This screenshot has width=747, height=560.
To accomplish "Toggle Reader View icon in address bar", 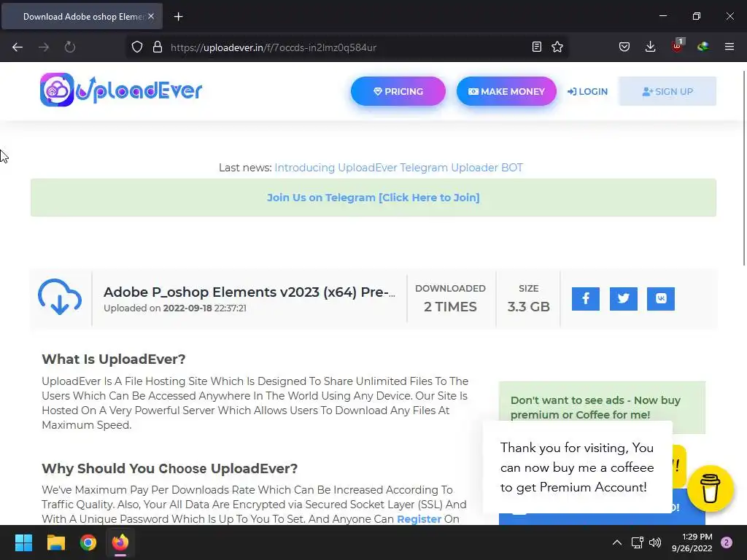I will [x=536, y=47].
